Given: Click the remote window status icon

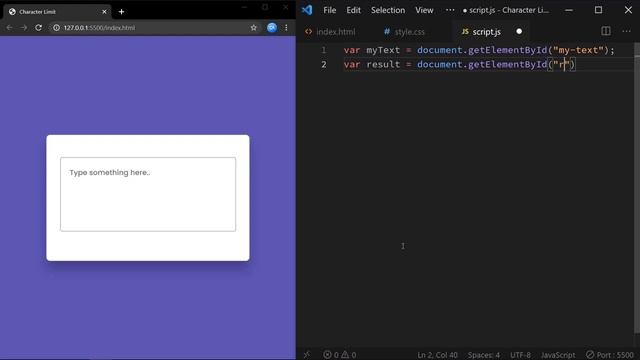Looking at the screenshot, I should tap(307, 355).
